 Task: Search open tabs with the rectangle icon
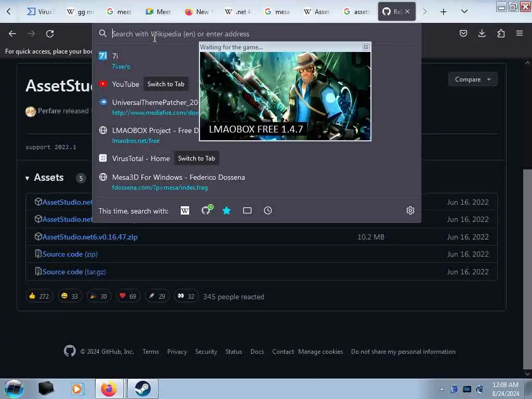click(247, 211)
